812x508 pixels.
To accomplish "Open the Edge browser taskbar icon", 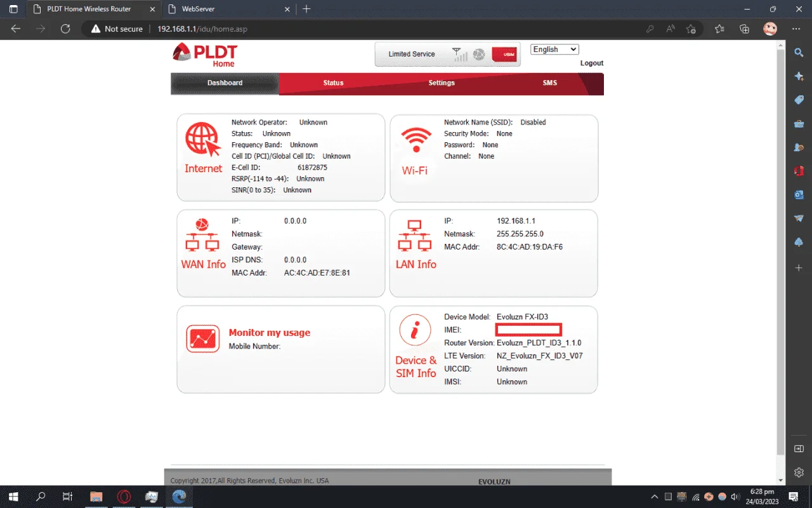I will coord(180,496).
